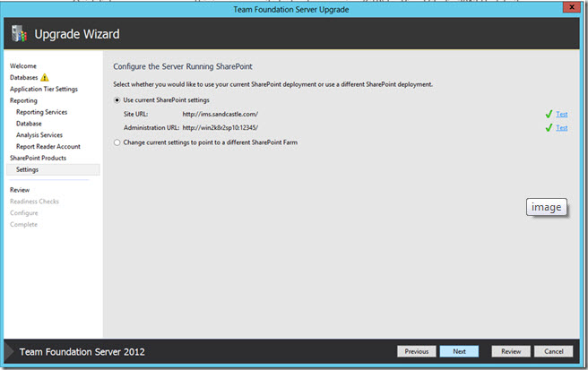Click the Configure the Server Running SharePoint heading
This screenshot has height=370, width=588.
pos(183,66)
